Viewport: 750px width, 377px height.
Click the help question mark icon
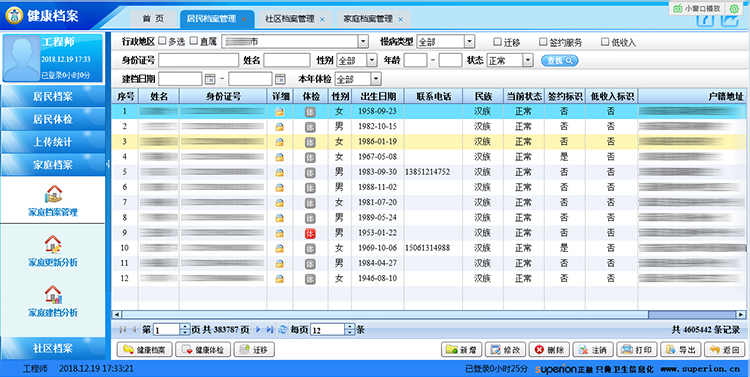coord(705,20)
